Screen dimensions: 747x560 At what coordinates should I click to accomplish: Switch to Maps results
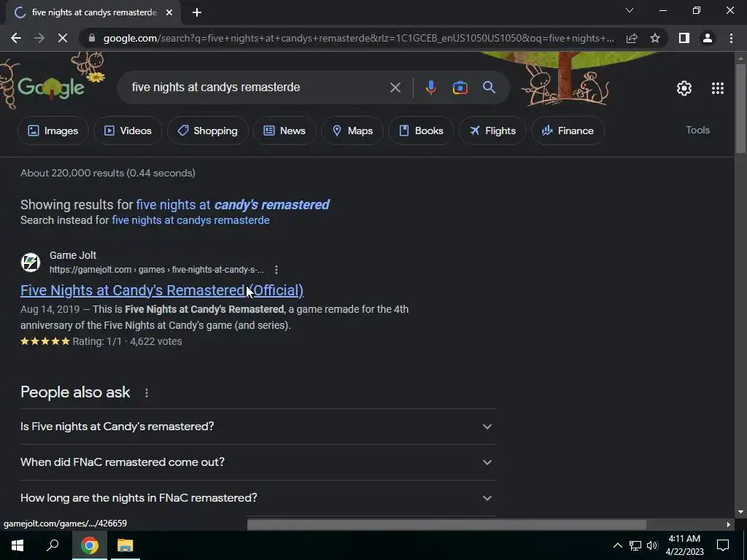click(x=352, y=131)
